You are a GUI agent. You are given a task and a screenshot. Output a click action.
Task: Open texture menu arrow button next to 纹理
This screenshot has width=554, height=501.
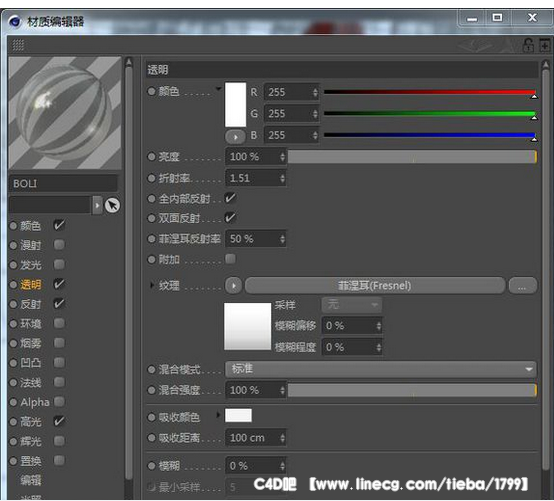(x=234, y=285)
